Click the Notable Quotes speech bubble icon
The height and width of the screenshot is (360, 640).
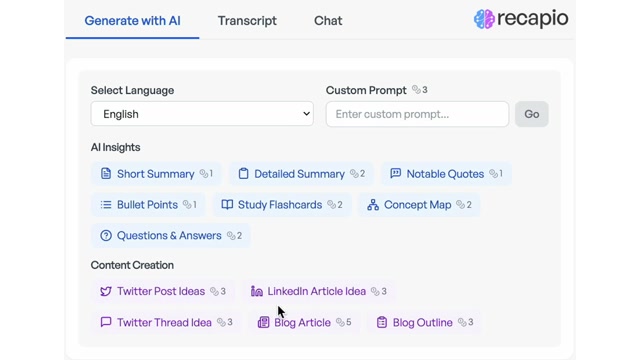(396, 173)
